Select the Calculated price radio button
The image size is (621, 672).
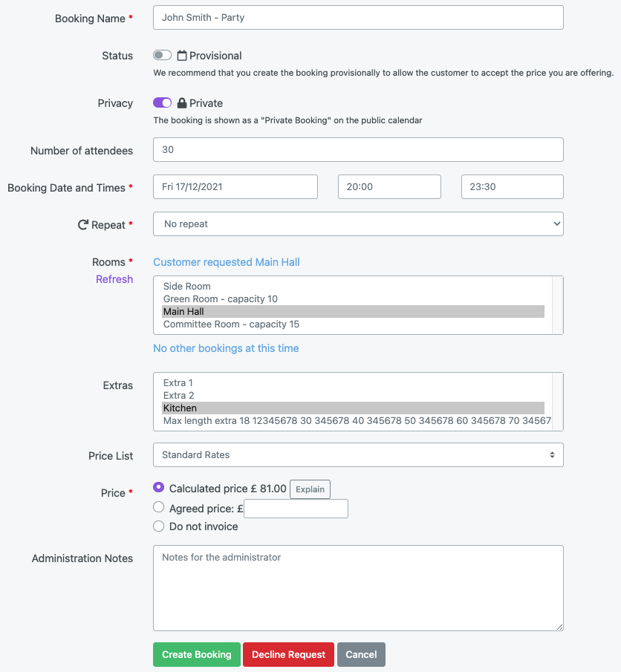tap(159, 487)
